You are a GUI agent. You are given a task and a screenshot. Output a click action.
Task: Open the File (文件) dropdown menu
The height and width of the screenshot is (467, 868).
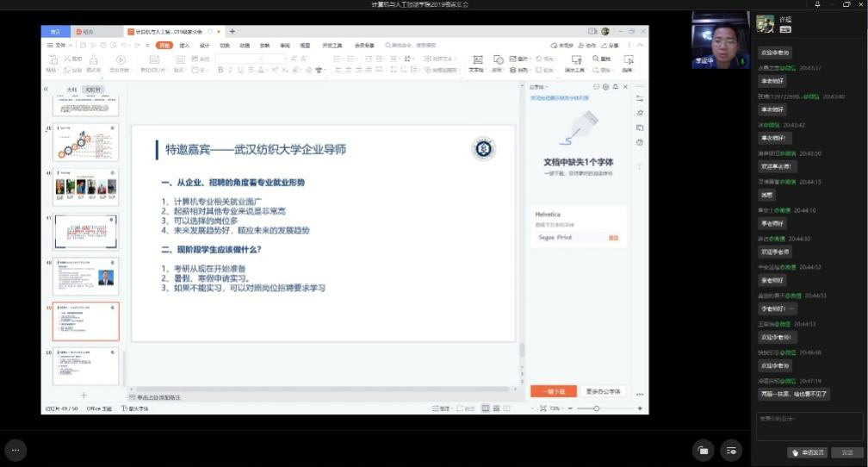click(x=58, y=45)
